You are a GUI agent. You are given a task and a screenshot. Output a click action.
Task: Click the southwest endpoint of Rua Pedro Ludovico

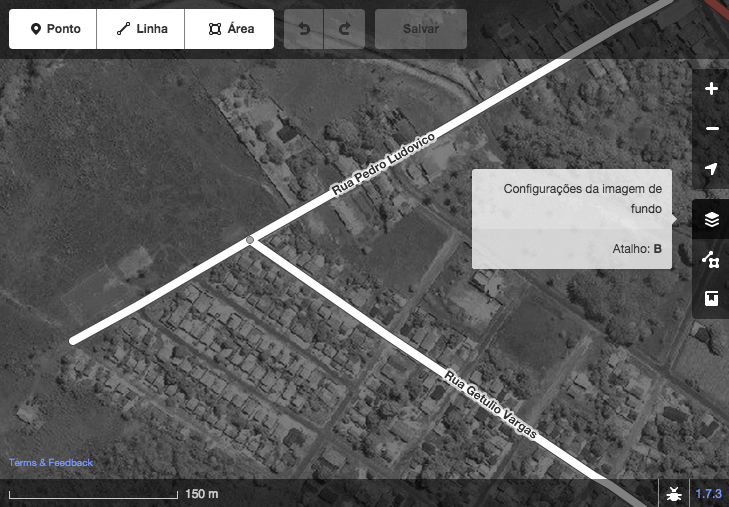coord(73,342)
